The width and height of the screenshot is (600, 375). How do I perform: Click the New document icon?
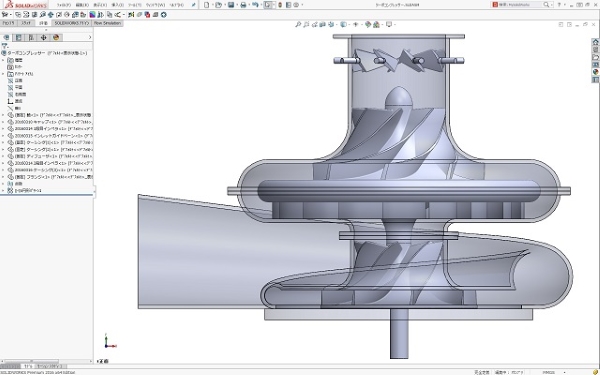207,5
